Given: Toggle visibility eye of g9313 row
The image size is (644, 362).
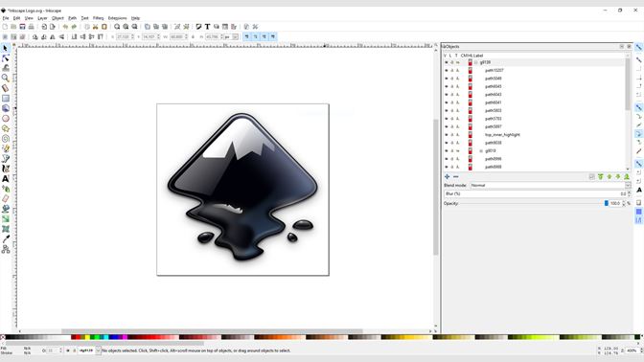Looking at the screenshot, I should 447,151.
